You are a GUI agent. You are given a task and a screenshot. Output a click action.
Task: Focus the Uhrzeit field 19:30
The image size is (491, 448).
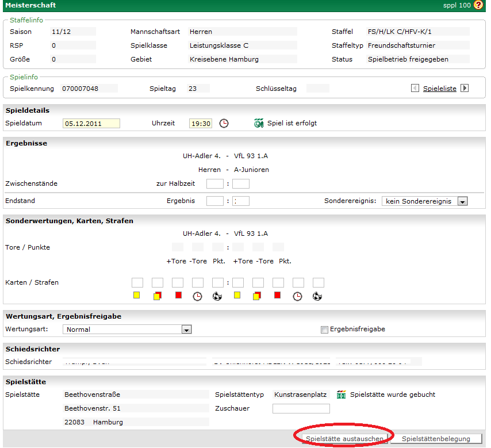201,124
